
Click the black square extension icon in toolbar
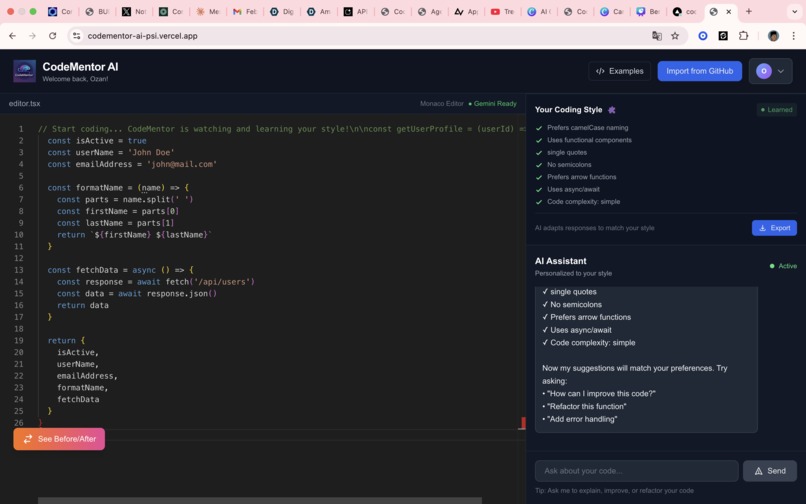pos(723,36)
